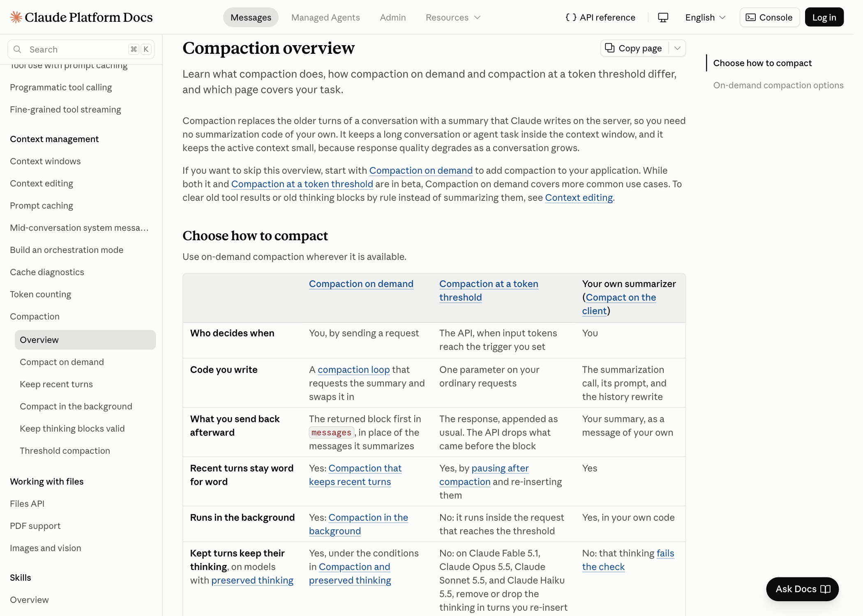Open the Ask Docs assistant
Screen dimensions: 863x616
click(x=802, y=589)
